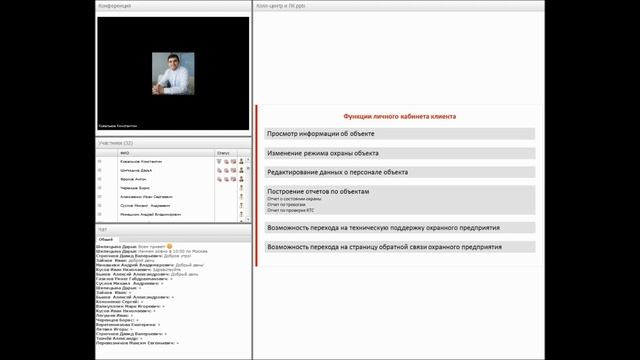Screen dimensions: 640x360
Task: Click user icon in Суслов Михаил Андреевич row
Action: coord(241,206)
